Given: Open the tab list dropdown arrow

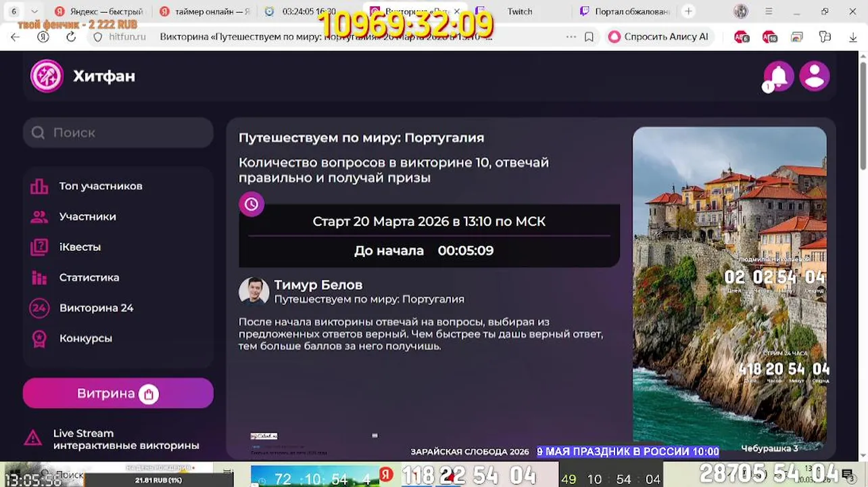Looking at the screenshot, I should click(x=34, y=11).
